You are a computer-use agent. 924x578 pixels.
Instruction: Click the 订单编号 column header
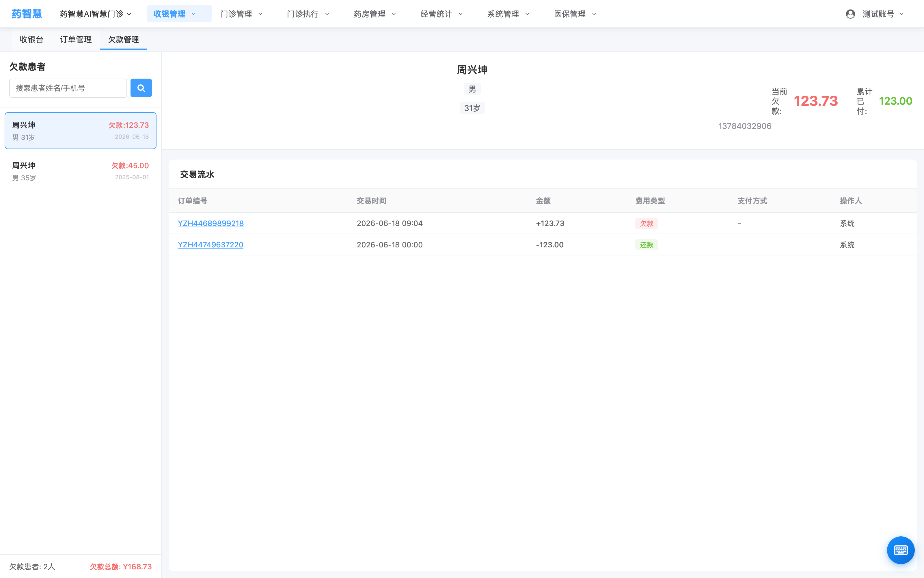click(x=192, y=201)
